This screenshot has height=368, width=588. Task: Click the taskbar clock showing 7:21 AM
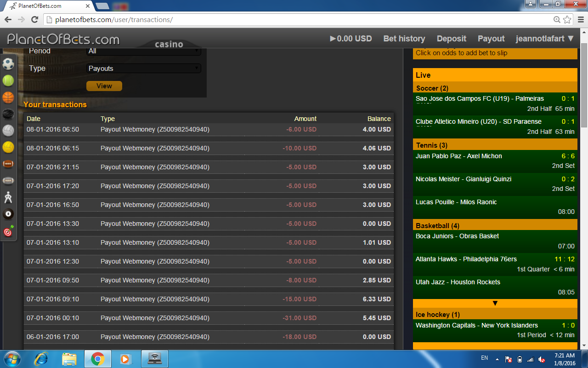564,359
